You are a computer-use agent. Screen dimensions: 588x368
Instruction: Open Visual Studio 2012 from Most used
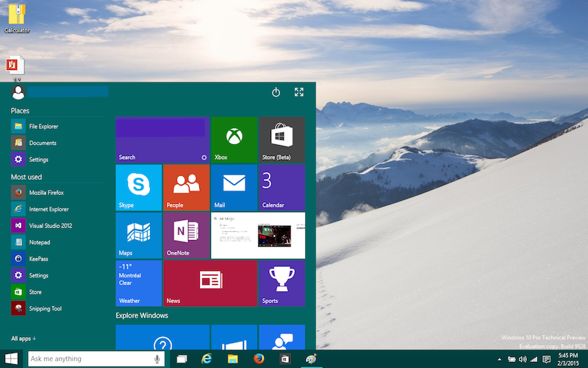(50, 225)
